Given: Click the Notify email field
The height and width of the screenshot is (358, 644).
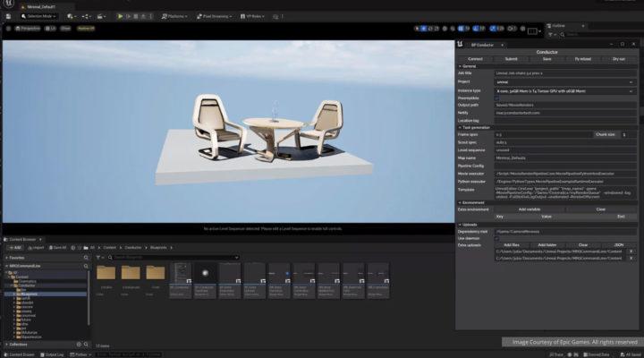Looking at the screenshot, I should coord(565,113).
